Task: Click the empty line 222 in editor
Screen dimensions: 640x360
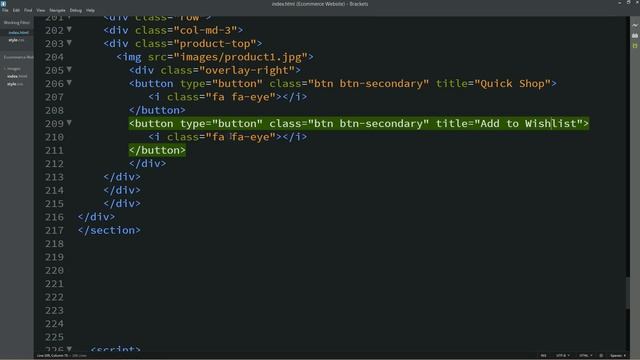Action: pos(351,297)
